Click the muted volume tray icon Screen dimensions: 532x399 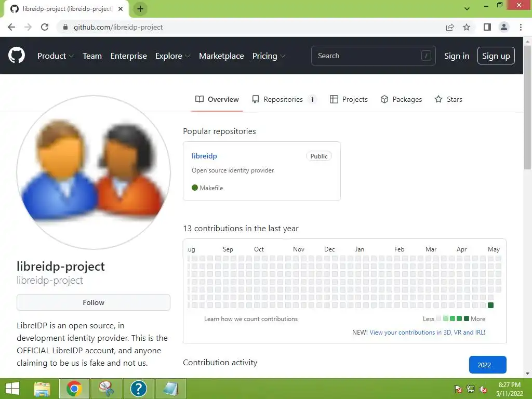483,389
